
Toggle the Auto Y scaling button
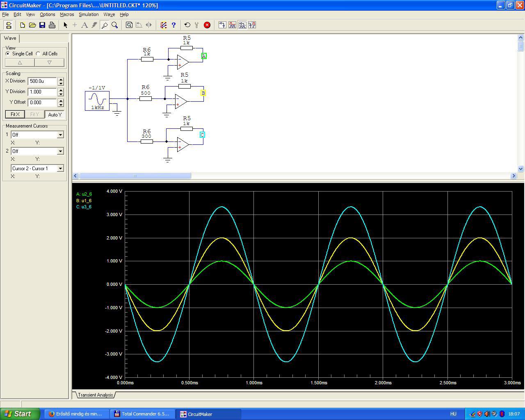pyautogui.click(x=55, y=114)
